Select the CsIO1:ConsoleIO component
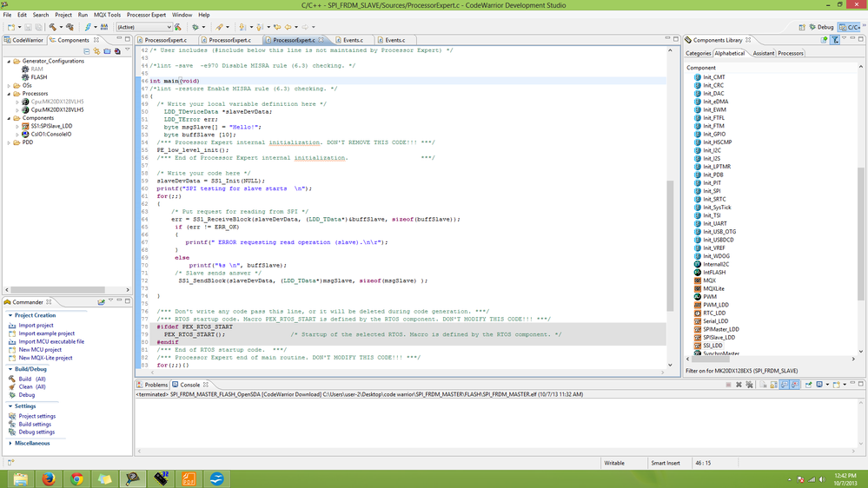The width and height of the screenshot is (868, 488). (x=51, y=135)
